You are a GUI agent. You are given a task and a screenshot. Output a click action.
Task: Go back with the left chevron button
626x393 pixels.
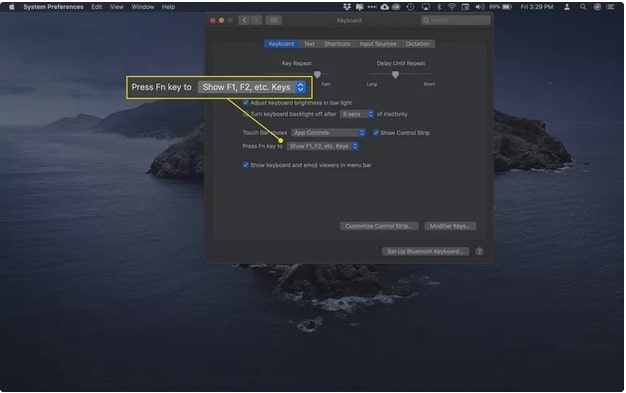tap(244, 20)
